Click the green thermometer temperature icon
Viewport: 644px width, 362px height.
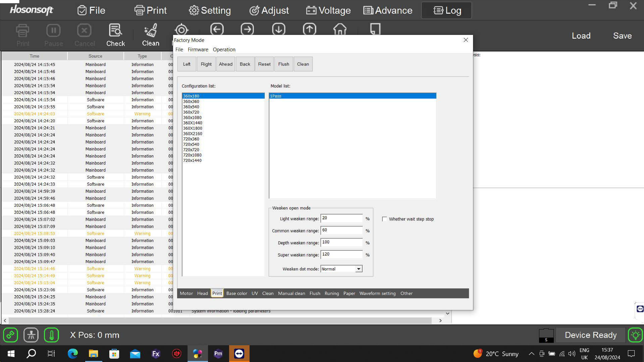52,335
